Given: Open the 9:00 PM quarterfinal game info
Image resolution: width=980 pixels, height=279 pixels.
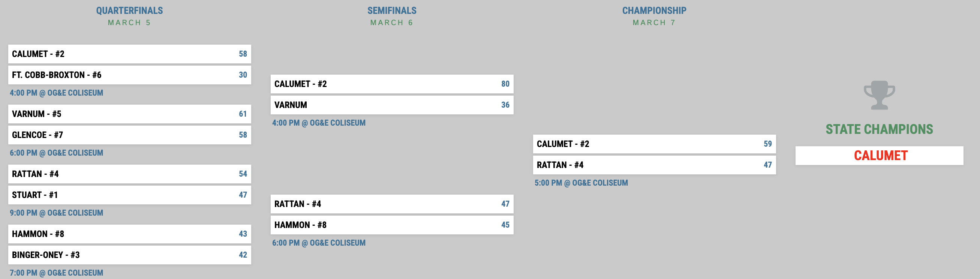Looking at the screenshot, I should pos(56,213).
